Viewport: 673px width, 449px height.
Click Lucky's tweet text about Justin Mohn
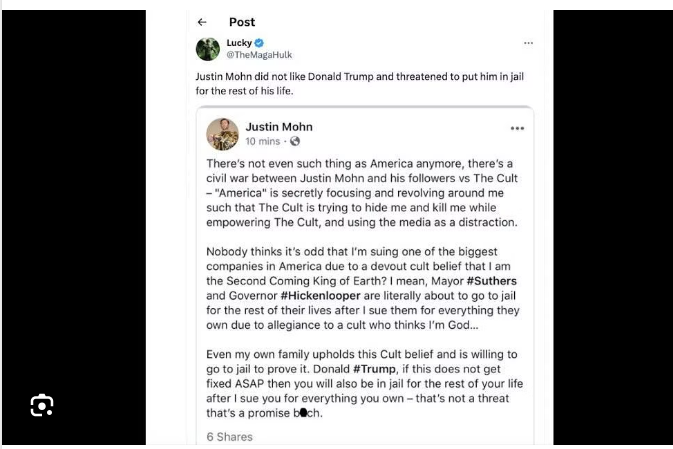(x=360, y=82)
